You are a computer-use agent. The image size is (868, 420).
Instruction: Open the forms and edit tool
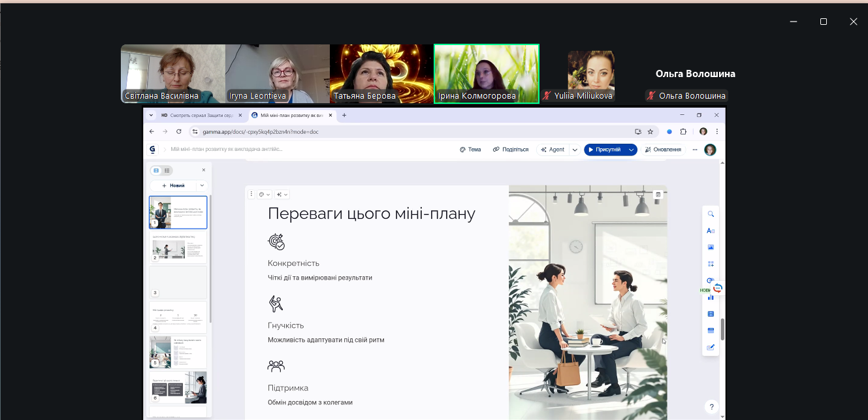point(711,347)
